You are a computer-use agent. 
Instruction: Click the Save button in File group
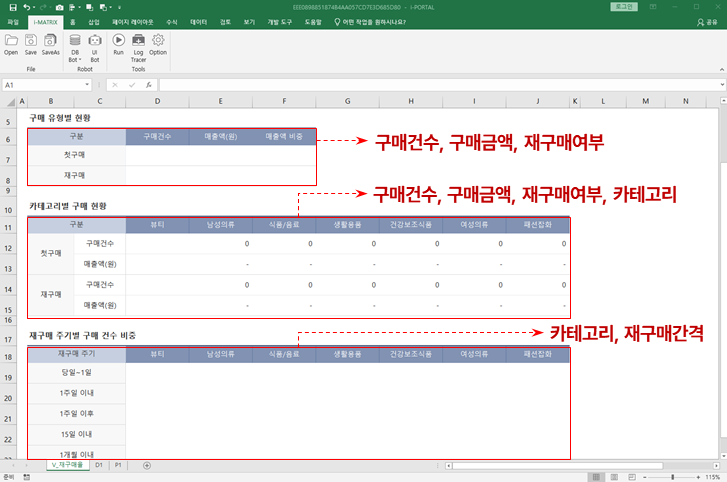click(31, 44)
